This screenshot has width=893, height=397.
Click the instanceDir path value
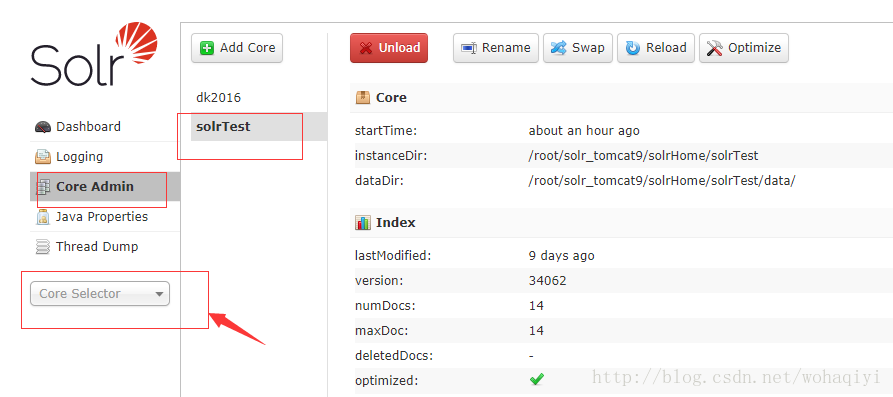[x=644, y=156]
